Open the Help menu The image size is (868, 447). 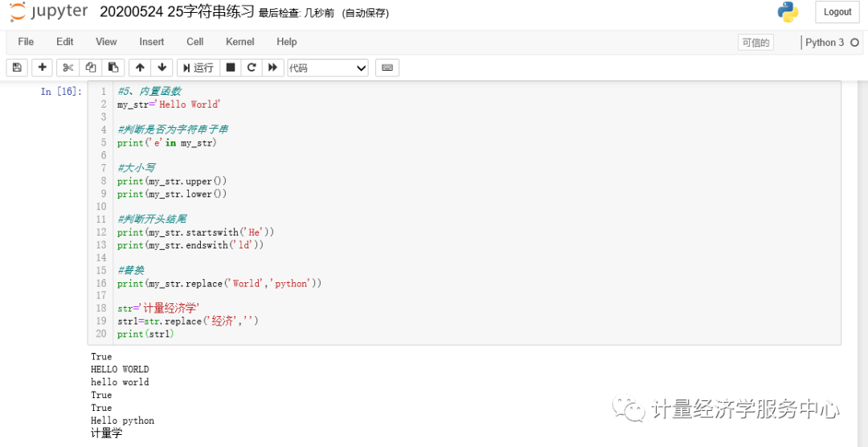click(x=287, y=42)
